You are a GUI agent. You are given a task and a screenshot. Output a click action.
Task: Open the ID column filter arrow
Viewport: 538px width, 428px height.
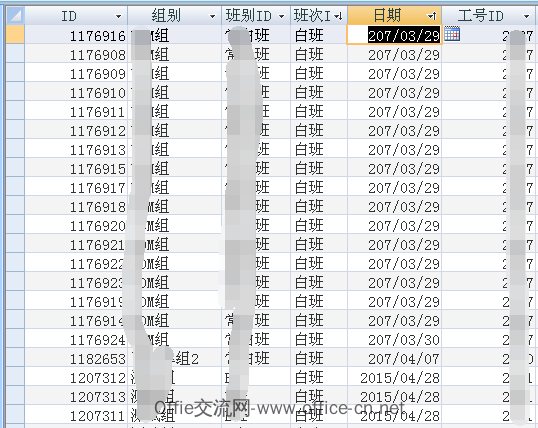118,16
